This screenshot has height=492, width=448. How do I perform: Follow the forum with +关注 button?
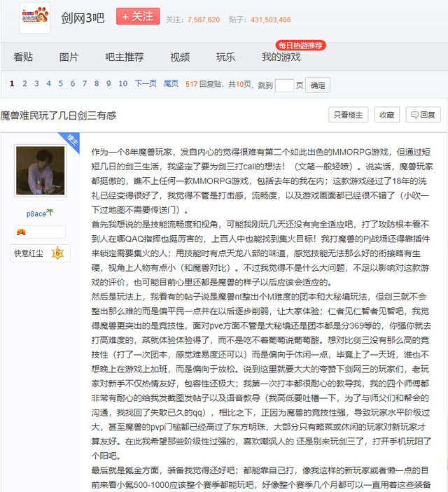coord(138,16)
